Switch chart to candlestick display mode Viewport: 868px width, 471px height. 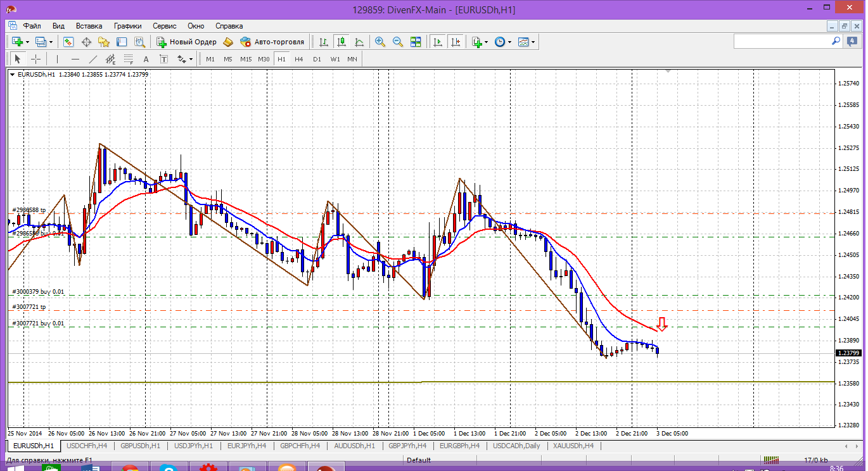pyautogui.click(x=341, y=42)
